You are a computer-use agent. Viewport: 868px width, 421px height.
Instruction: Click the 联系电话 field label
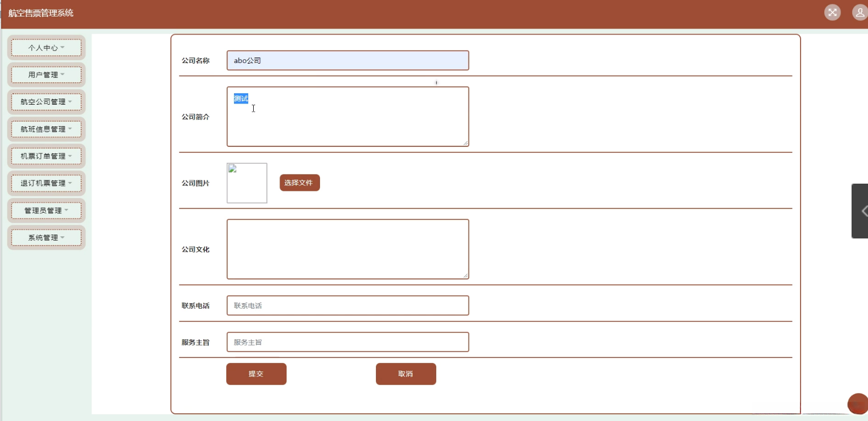click(196, 306)
